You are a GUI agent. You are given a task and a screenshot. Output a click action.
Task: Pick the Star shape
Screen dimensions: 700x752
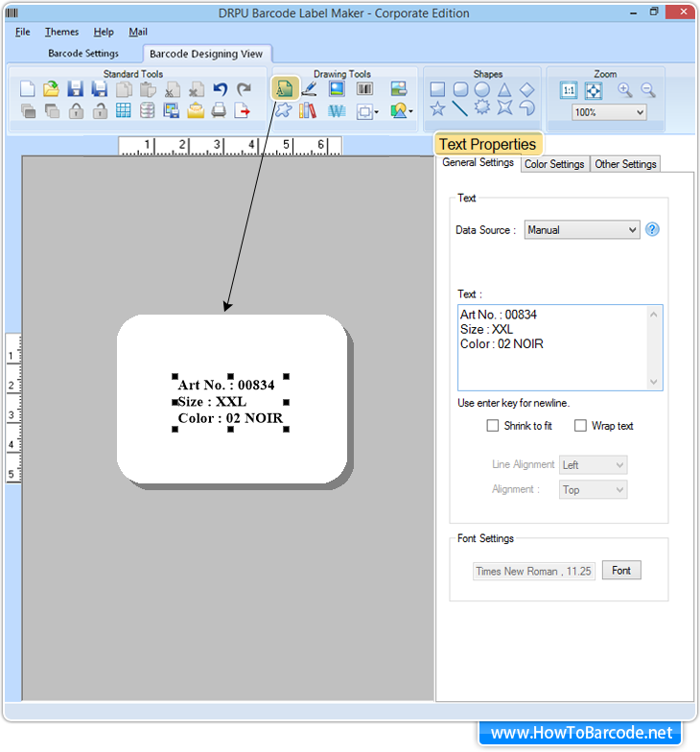point(437,109)
